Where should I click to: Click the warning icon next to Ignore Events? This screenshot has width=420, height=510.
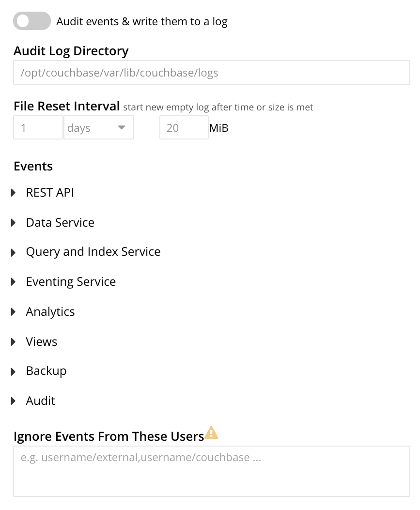point(211,433)
